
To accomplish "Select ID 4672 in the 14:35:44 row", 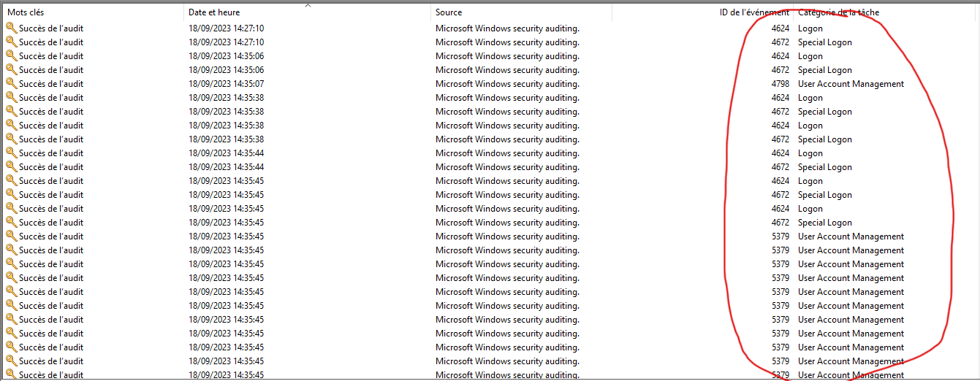I will [780, 167].
